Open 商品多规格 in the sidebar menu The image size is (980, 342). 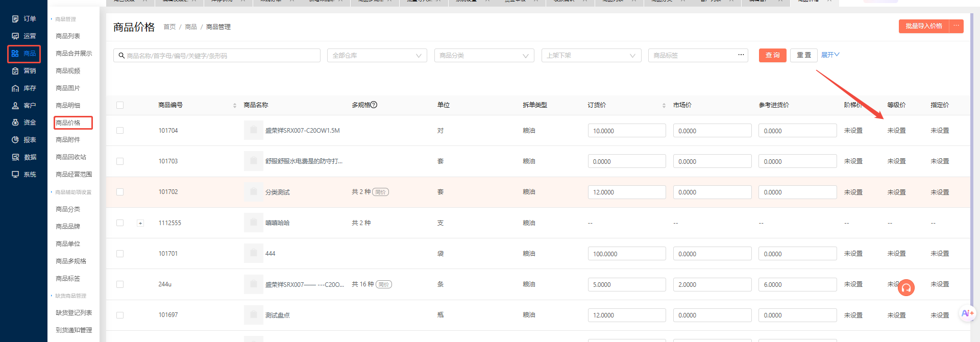click(71, 261)
